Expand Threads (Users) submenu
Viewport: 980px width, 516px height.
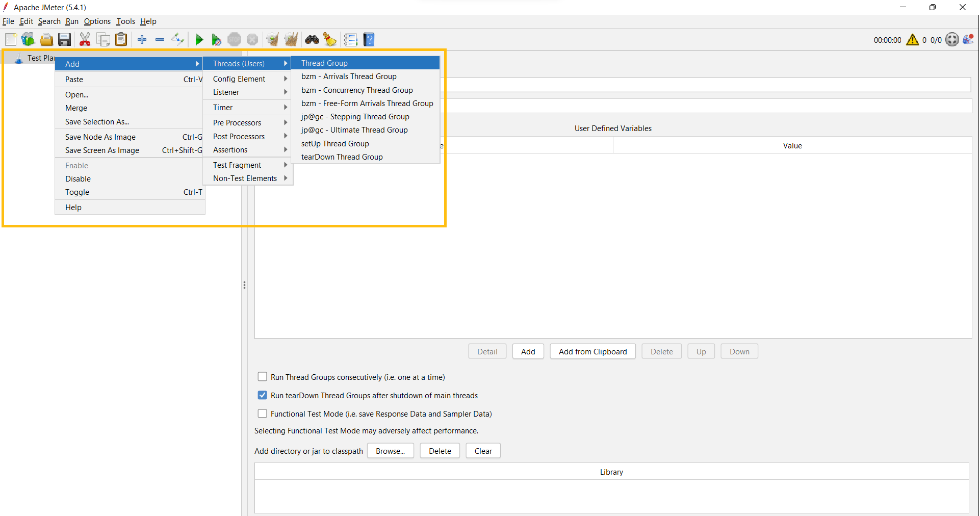(x=247, y=63)
